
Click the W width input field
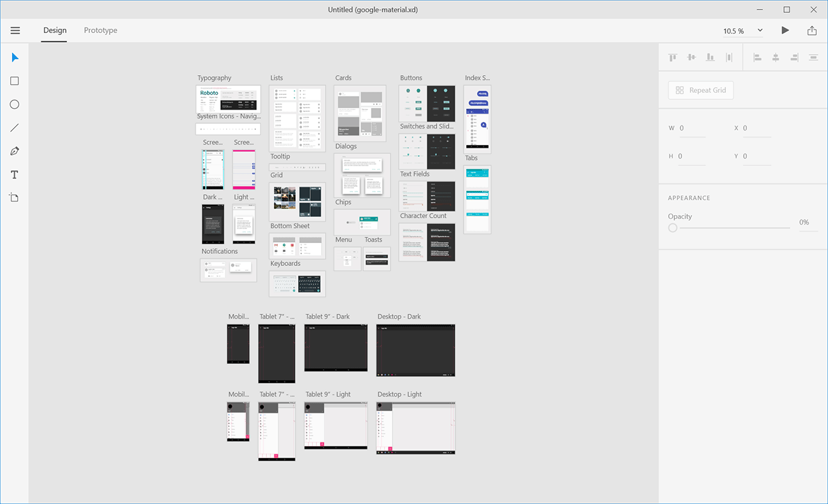691,128
